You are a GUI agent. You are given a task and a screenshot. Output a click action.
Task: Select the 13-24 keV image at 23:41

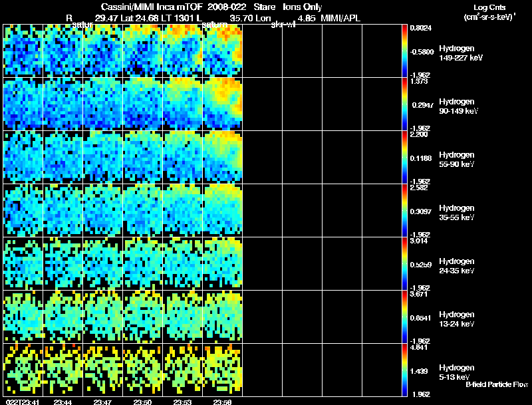pos(23,317)
